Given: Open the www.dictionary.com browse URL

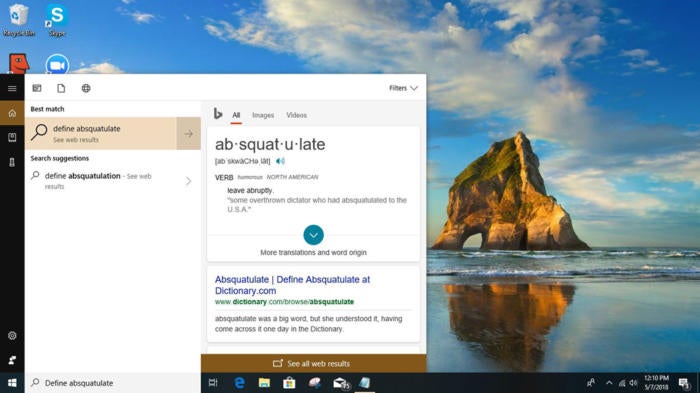Looking at the screenshot, I should pos(284,302).
